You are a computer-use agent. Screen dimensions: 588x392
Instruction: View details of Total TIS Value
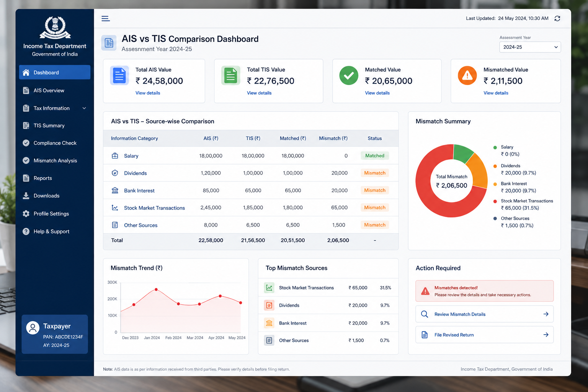point(259,93)
